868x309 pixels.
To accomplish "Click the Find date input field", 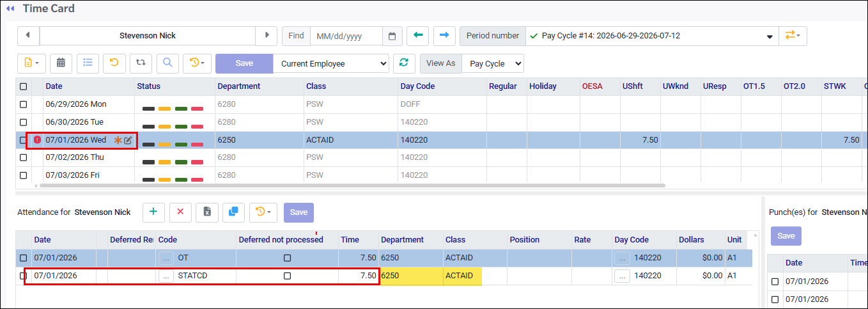I will pyautogui.click(x=346, y=36).
